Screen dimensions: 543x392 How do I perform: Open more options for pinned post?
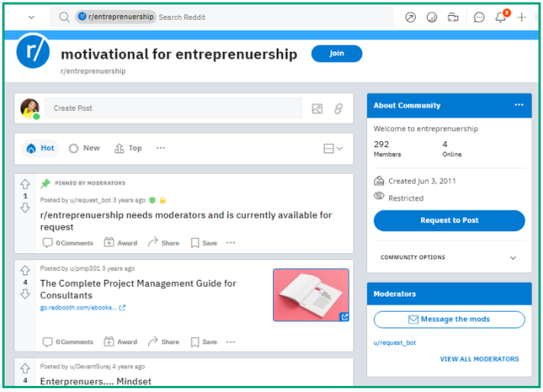click(x=230, y=243)
